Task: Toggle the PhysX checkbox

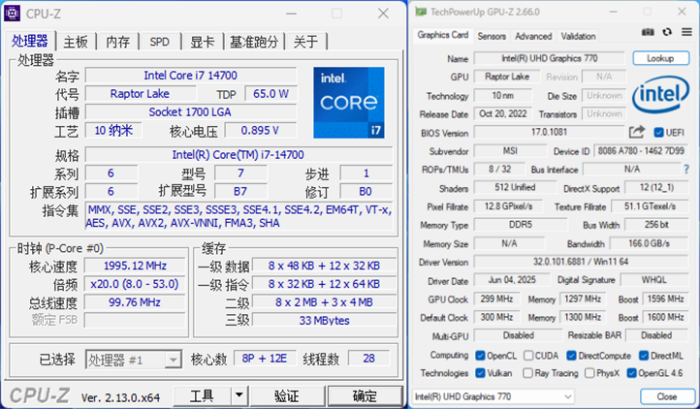Action: coord(589,373)
